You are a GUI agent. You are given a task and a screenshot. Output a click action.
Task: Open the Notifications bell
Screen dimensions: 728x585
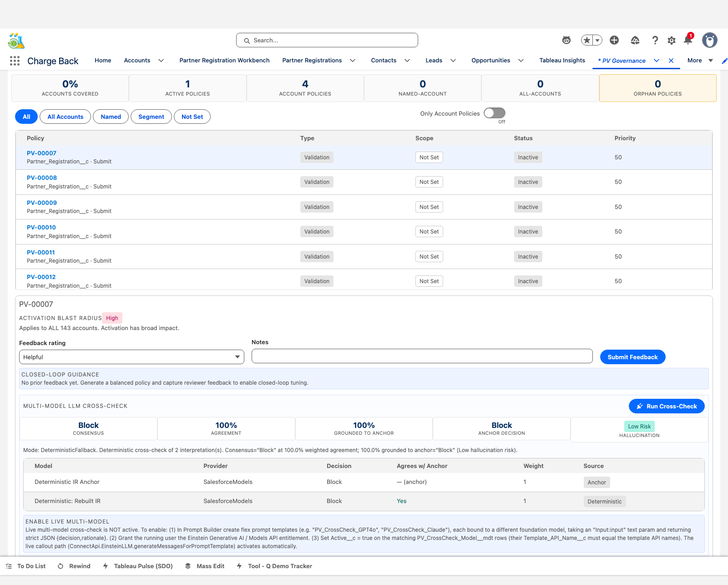[x=688, y=40]
